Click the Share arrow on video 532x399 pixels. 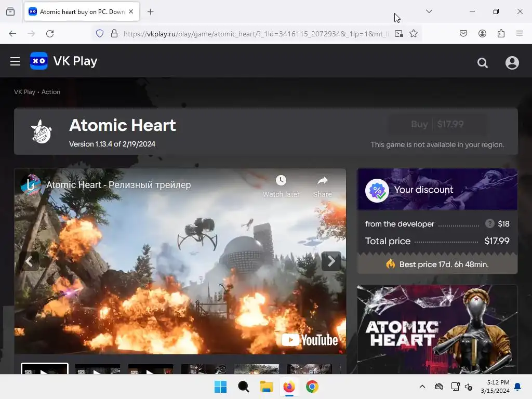pos(322,180)
